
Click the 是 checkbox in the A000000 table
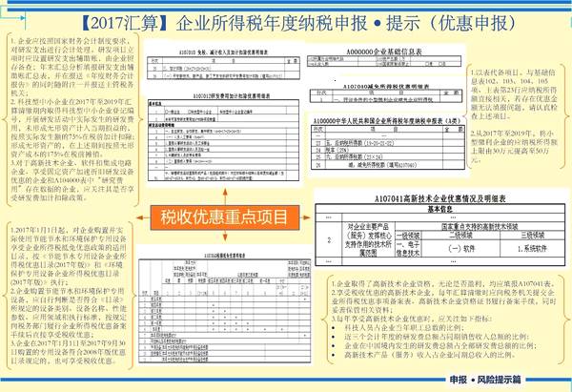[428, 64]
